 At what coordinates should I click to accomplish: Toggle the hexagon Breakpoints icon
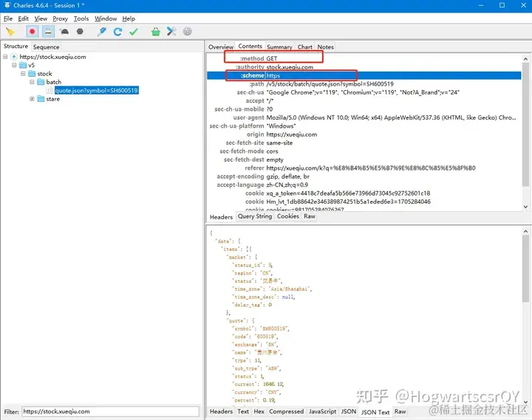click(80, 32)
